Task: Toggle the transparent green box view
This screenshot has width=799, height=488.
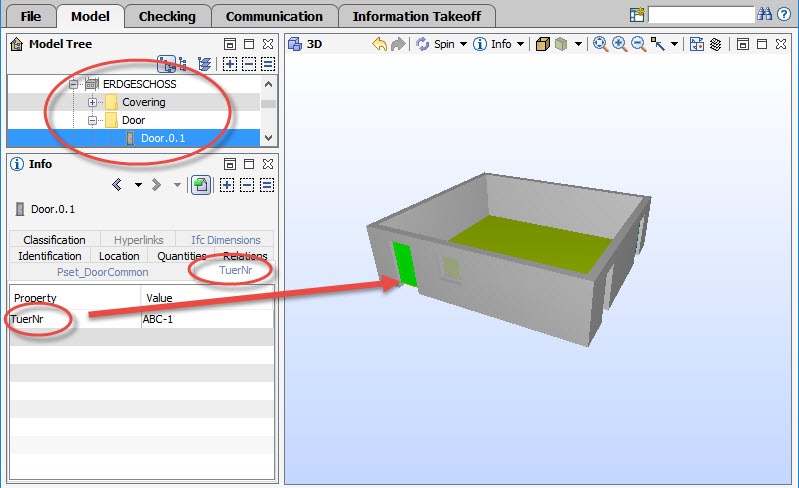Action: tap(561, 44)
